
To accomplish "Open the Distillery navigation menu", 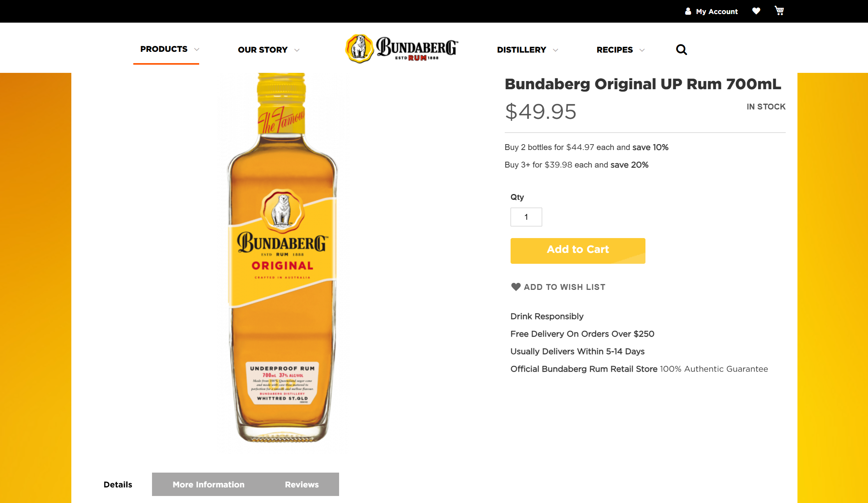I will pyautogui.click(x=522, y=50).
